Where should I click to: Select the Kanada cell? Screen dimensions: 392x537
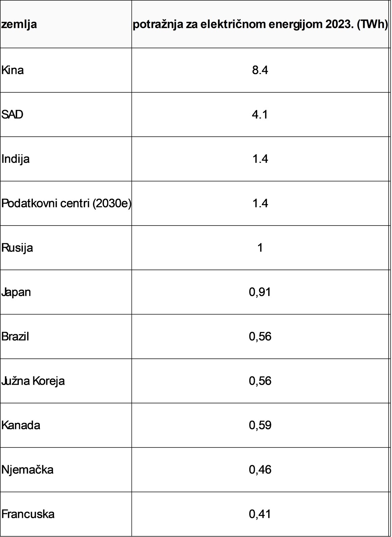[x=66, y=425]
